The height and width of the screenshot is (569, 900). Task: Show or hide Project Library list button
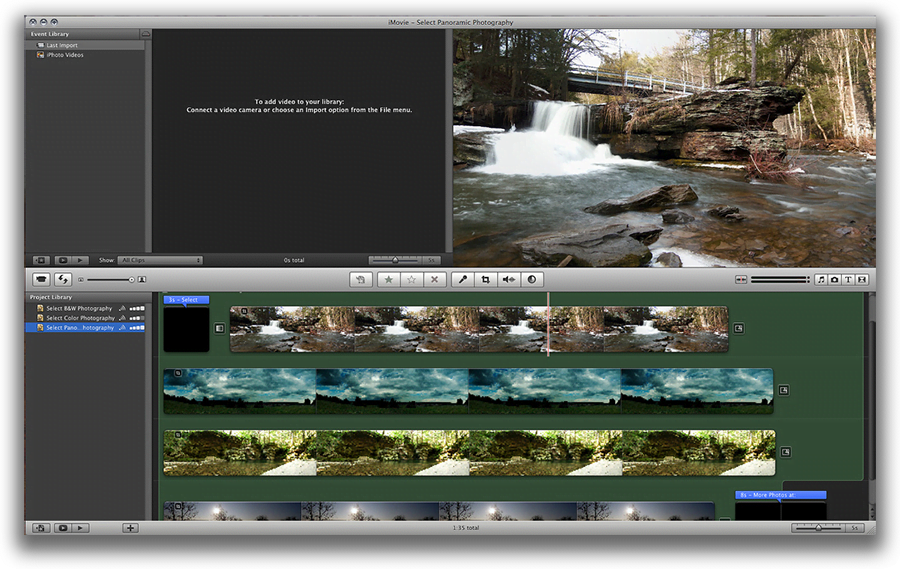click(x=41, y=528)
